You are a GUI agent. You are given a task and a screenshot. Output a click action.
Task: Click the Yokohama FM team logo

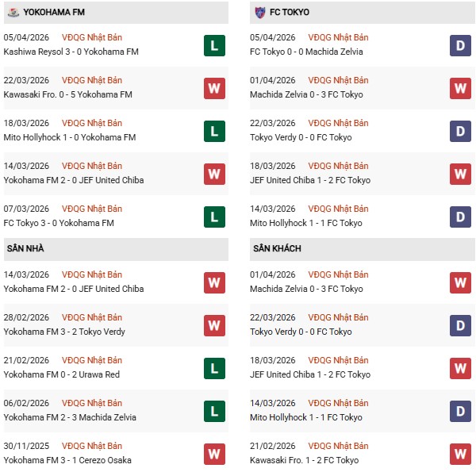[13, 13]
